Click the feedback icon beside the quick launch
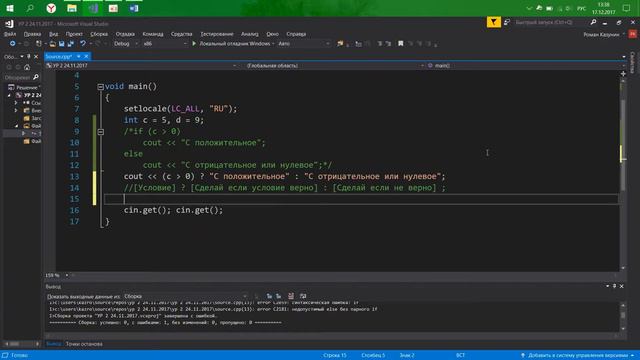The image size is (640, 360). [507, 22]
